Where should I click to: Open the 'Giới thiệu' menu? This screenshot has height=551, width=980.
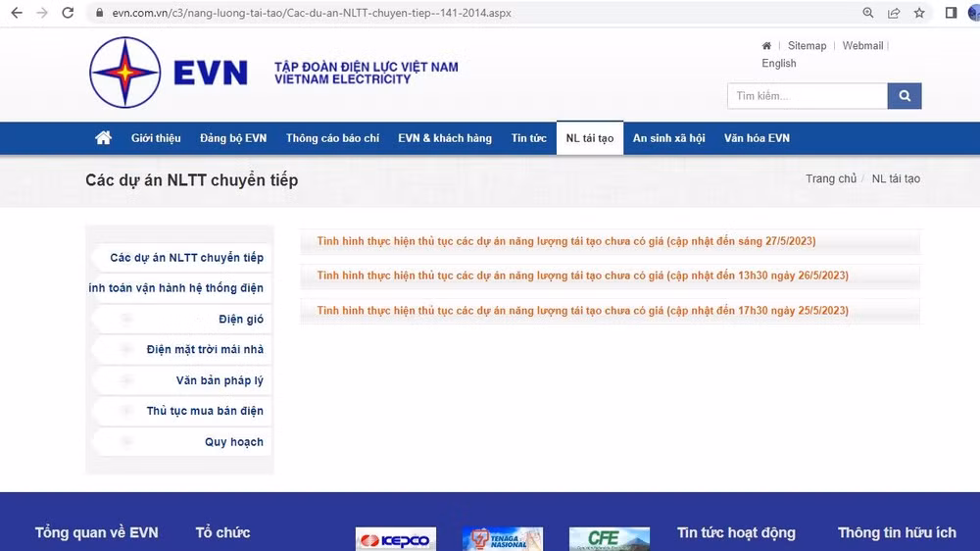(156, 138)
